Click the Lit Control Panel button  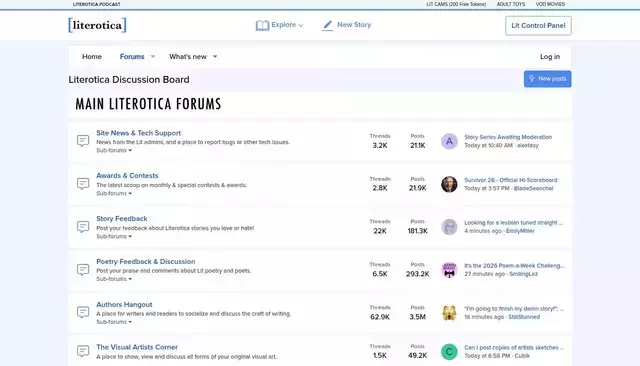[x=538, y=26]
